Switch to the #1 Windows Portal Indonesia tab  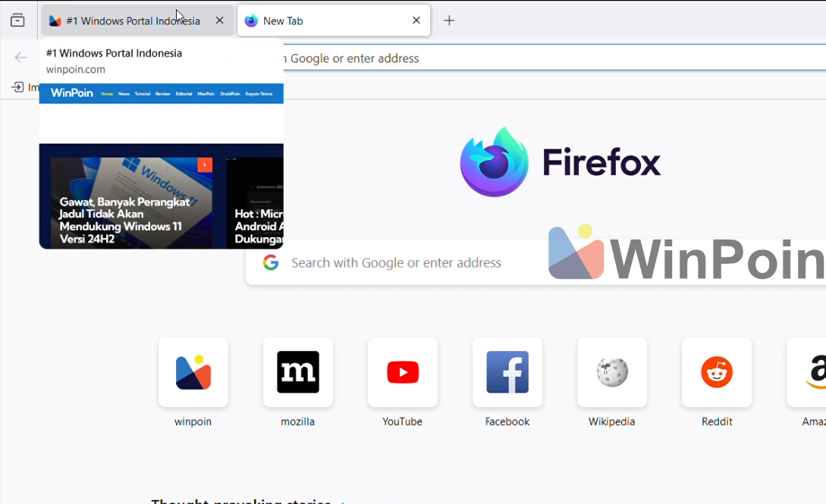pos(125,20)
